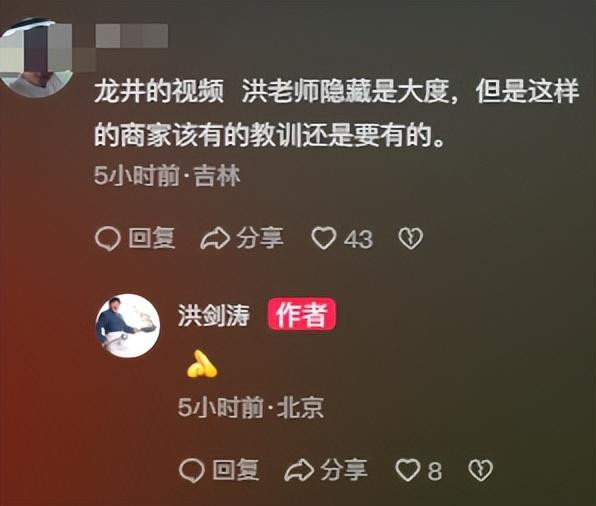Click 回复 text under the 吉林 comment
This screenshot has width=596, height=506.
click(152, 238)
